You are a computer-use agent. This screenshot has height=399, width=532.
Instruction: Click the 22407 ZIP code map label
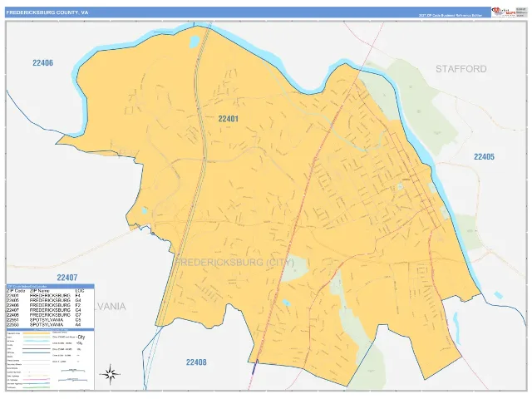pyautogui.click(x=67, y=278)
